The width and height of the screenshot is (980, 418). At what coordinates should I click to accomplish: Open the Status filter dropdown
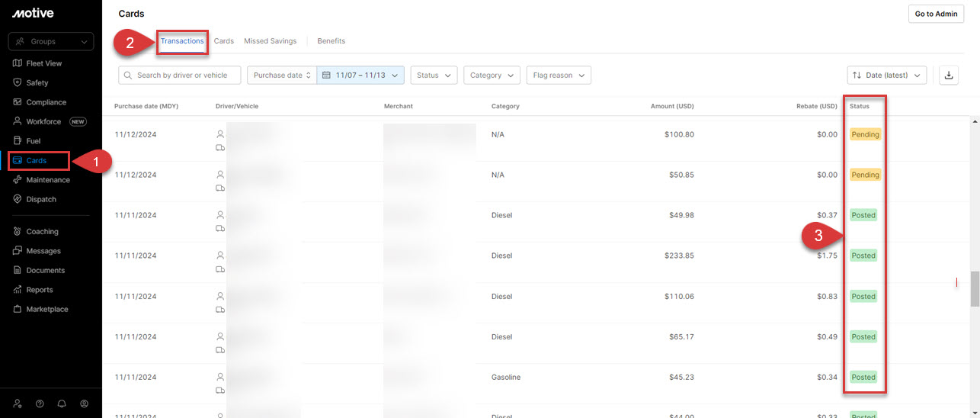(x=434, y=75)
